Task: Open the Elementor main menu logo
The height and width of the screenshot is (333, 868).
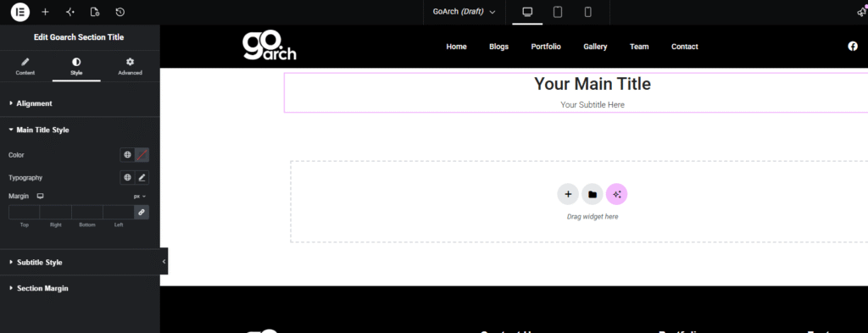Action: point(20,12)
